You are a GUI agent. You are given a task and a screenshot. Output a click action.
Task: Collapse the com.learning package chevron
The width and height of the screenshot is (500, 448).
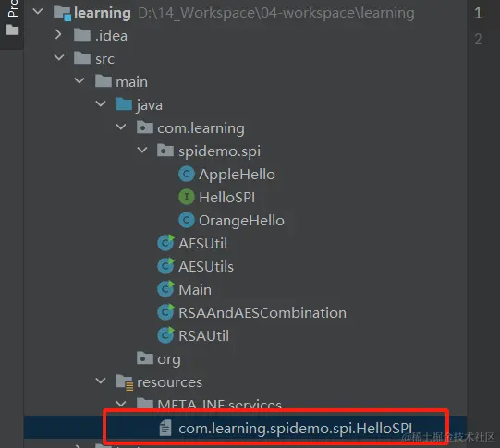[x=121, y=127]
